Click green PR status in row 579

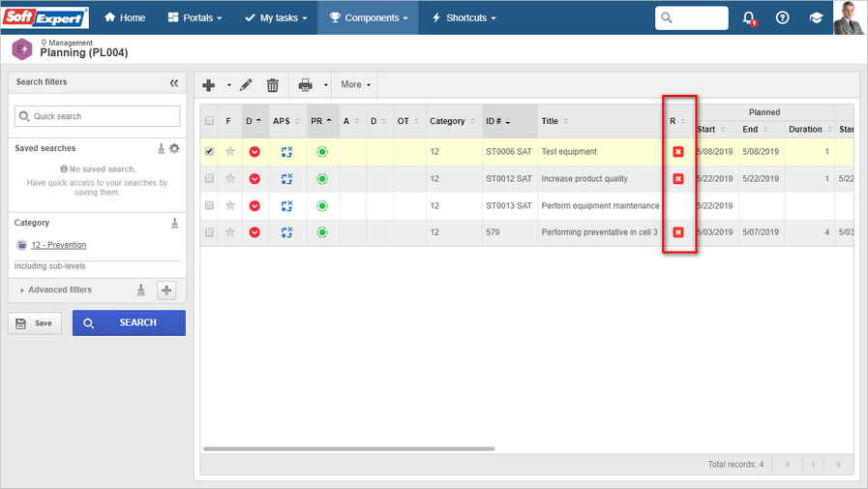coord(322,232)
